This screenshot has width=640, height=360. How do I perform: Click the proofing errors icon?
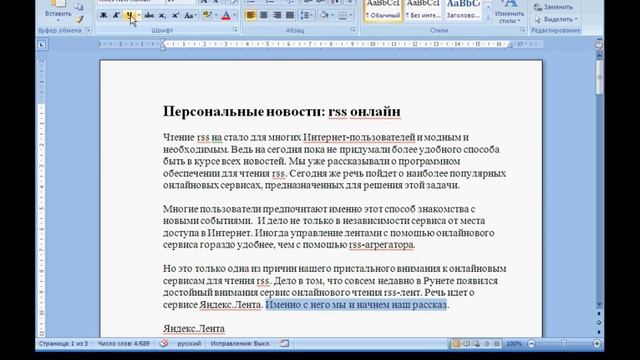(164, 344)
